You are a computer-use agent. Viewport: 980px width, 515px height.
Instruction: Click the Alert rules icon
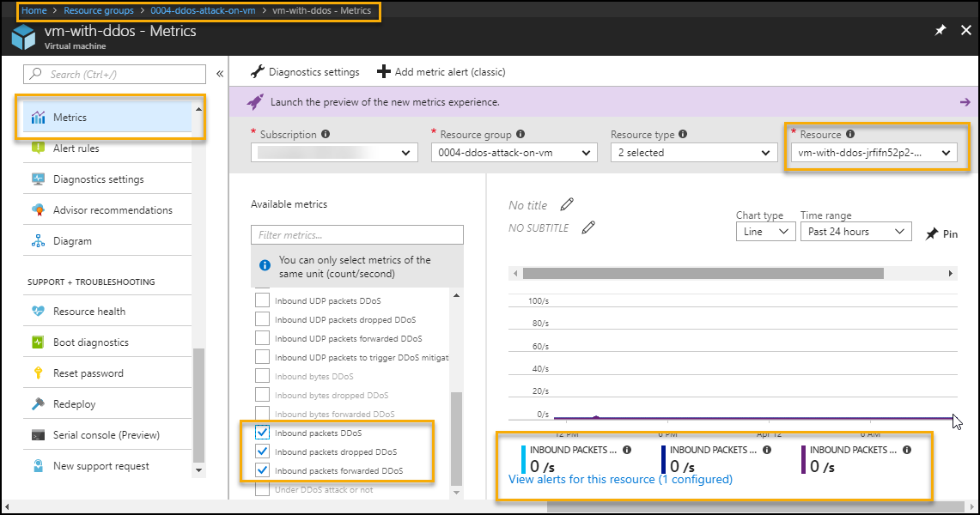pyautogui.click(x=38, y=148)
